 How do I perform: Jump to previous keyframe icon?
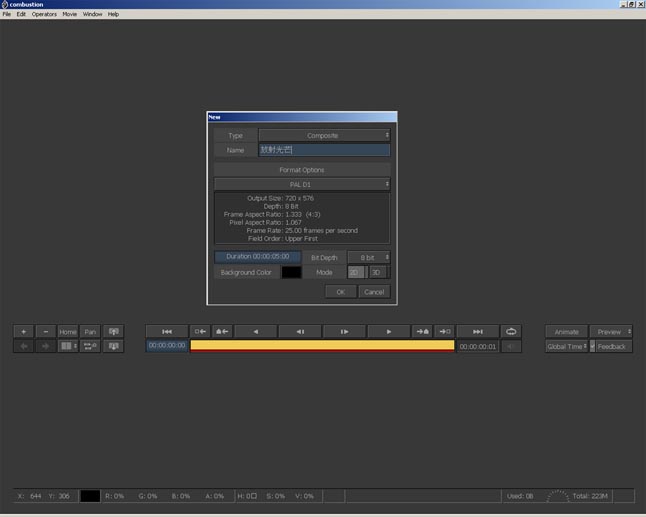coord(222,332)
